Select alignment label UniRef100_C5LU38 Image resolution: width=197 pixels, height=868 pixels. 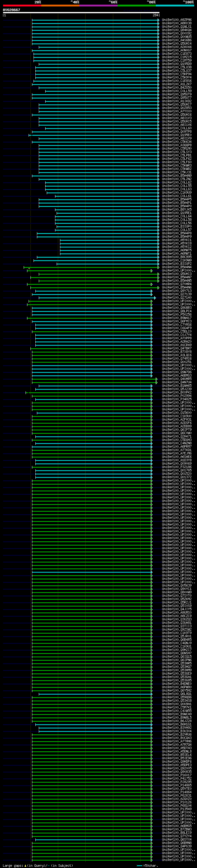pos(177,67)
